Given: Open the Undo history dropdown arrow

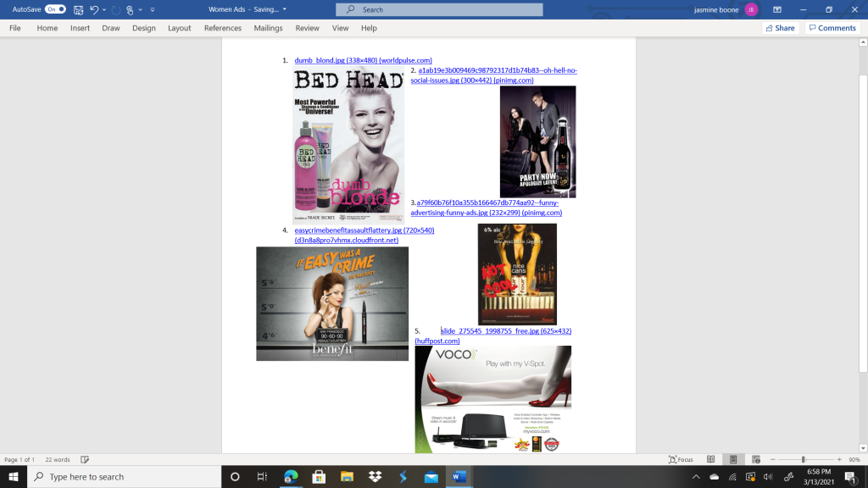Looking at the screenshot, I should (104, 9).
